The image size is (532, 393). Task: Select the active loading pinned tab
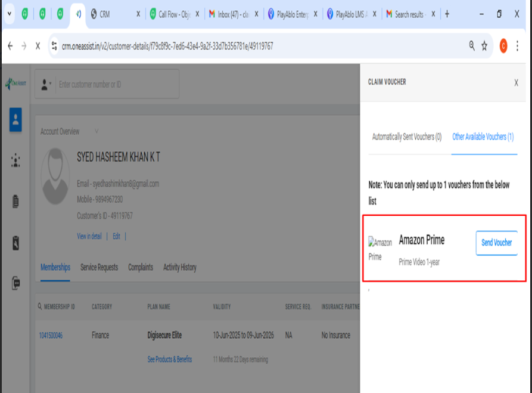(79, 14)
